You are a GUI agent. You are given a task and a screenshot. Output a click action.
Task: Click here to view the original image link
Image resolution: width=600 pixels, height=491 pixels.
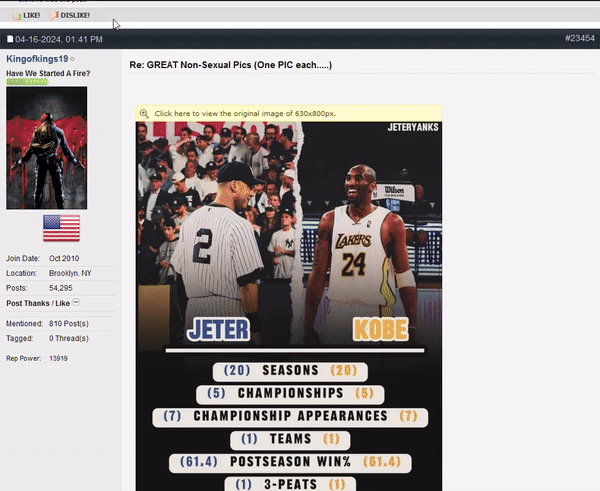[245, 114]
